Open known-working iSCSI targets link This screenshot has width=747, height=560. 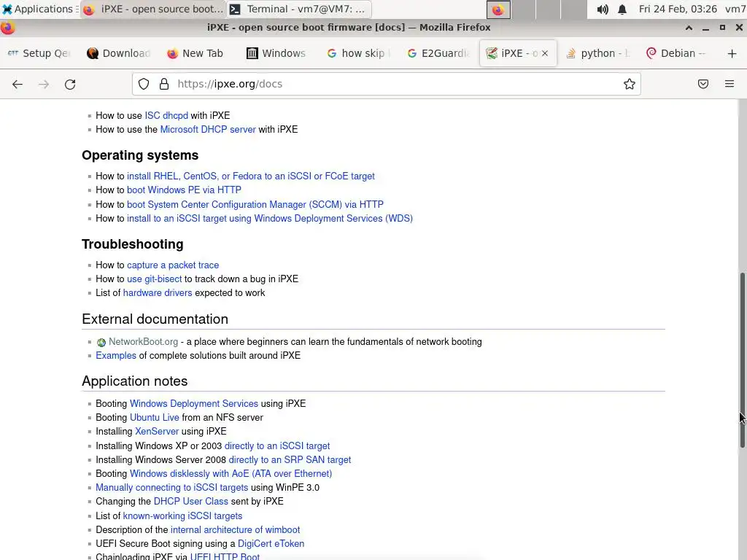point(182,516)
